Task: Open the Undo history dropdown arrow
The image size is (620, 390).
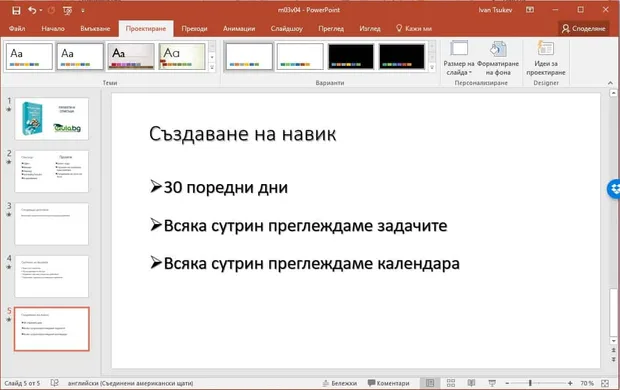Action: 41,11
